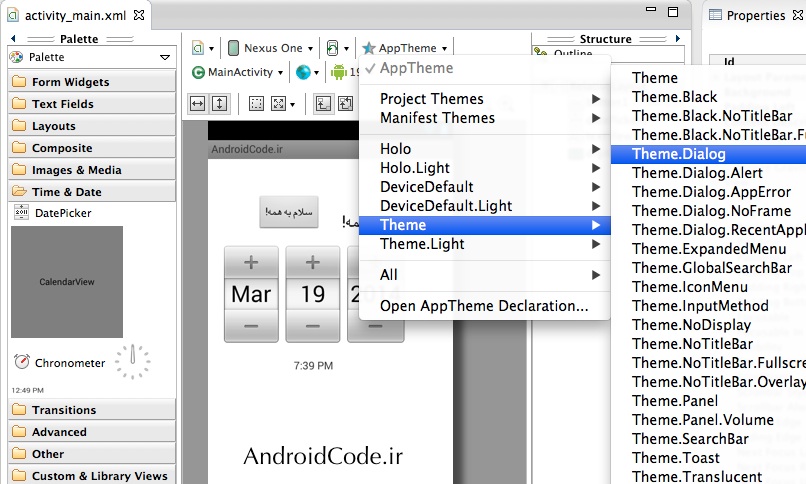
Task: Click the screen orientation rotate icon
Action: [x=333, y=47]
